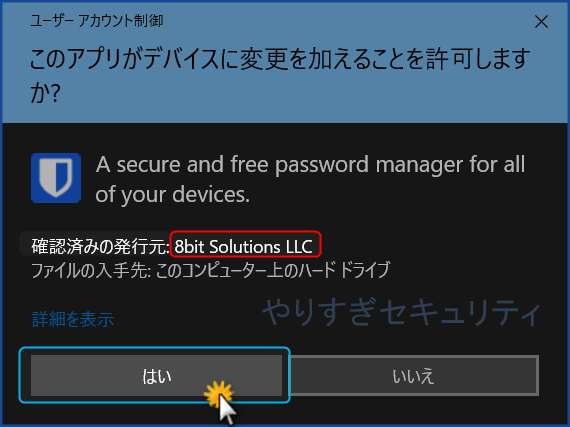Screen dimensions: 570x427
Task: Click the このアプリがデバイスに変更を加える heading
Action: [x=280, y=59]
